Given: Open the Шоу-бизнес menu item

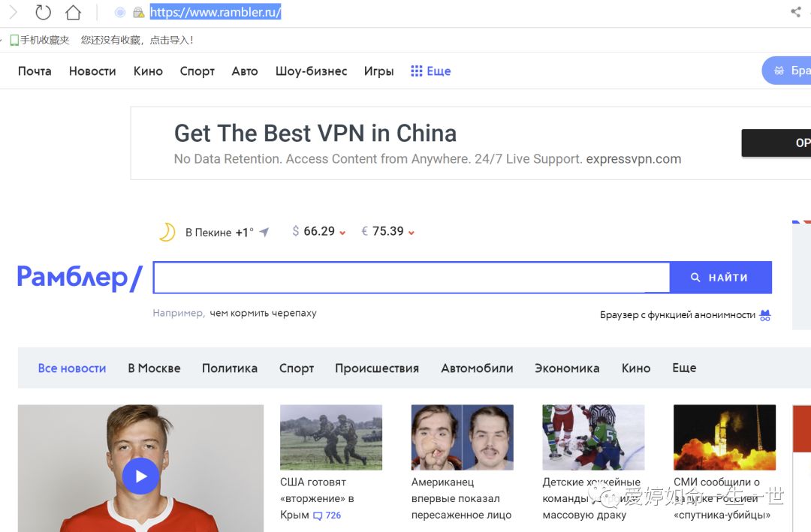Looking at the screenshot, I should pos(311,71).
